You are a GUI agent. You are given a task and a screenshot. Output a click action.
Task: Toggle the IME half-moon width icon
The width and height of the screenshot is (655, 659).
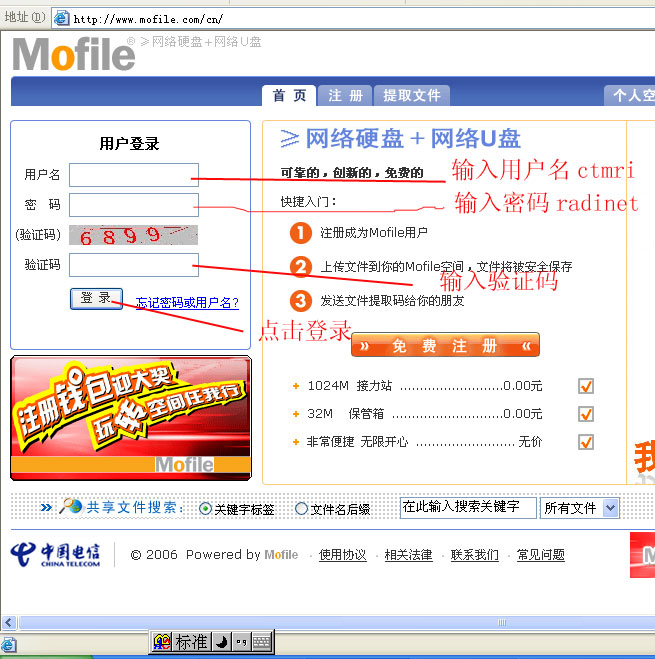click(x=222, y=642)
